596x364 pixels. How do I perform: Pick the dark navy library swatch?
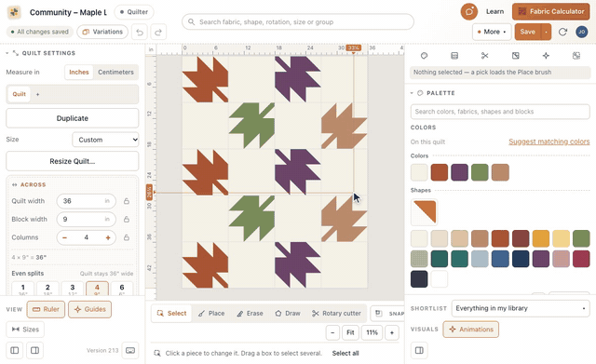(x=521, y=259)
